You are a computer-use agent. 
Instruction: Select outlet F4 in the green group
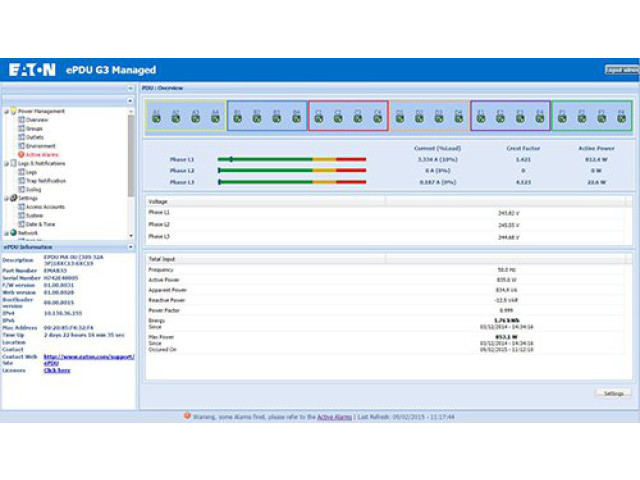tap(621, 118)
